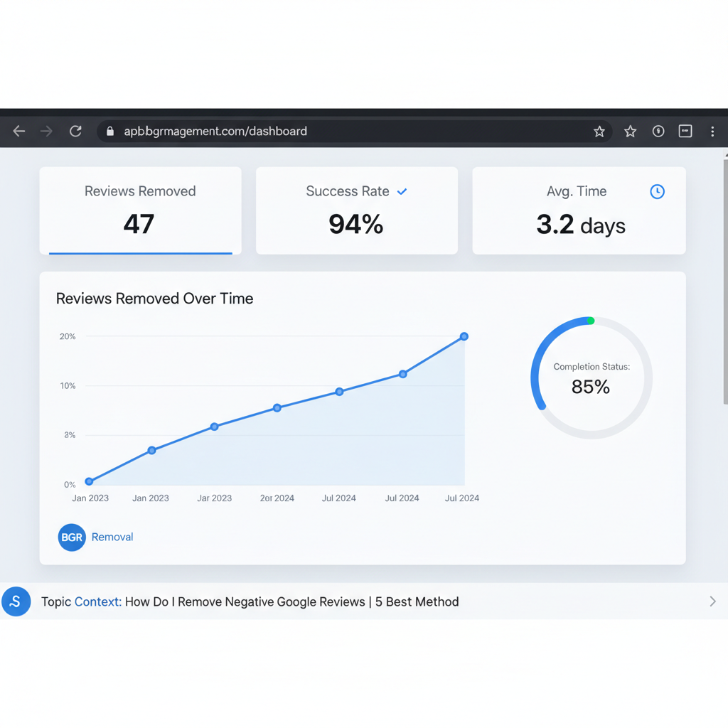
Task: Select the Success Rate card
Action: [x=357, y=210]
